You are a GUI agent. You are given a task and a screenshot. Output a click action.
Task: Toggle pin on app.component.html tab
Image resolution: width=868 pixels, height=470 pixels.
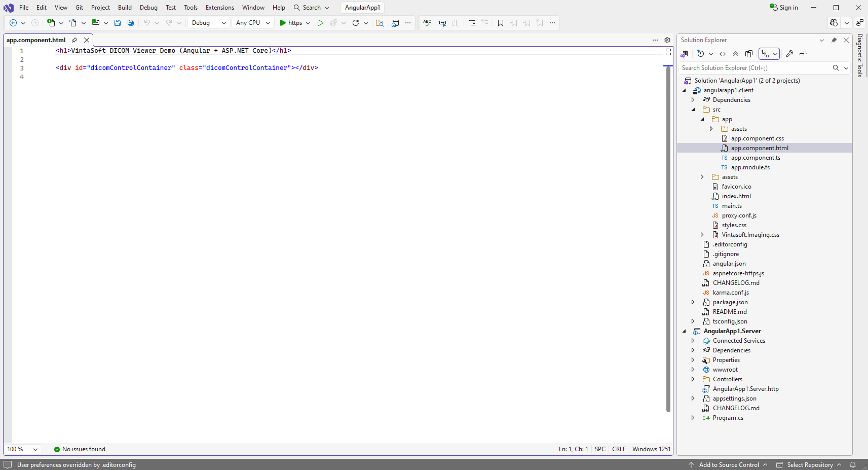pyautogui.click(x=74, y=40)
